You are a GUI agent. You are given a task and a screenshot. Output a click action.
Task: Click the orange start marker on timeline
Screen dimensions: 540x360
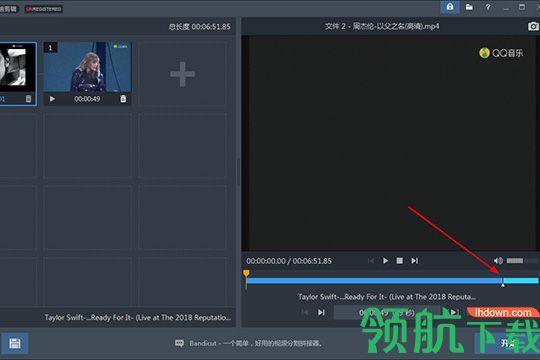pyautogui.click(x=246, y=274)
